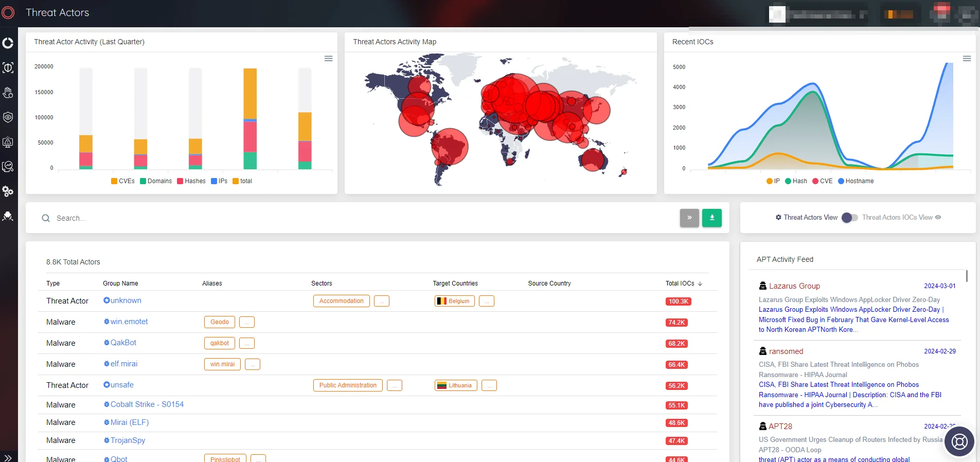Expand more aliases for QakBot
980x462 pixels.
pyautogui.click(x=247, y=343)
